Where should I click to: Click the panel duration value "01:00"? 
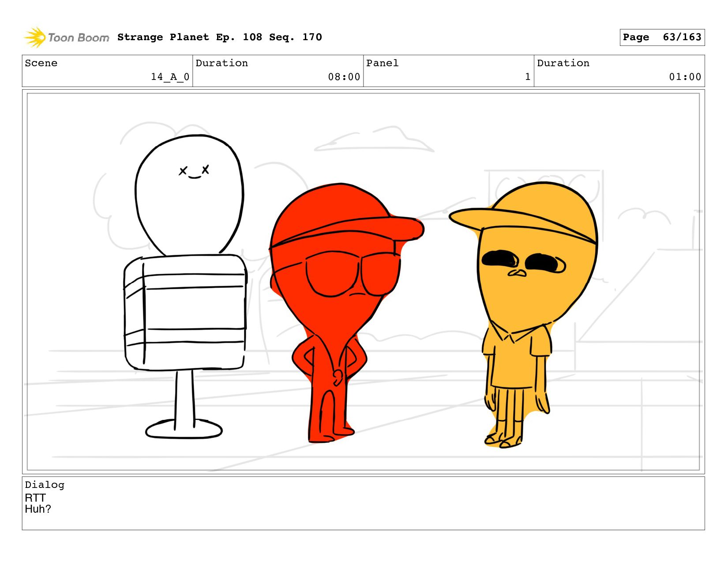click(x=685, y=77)
